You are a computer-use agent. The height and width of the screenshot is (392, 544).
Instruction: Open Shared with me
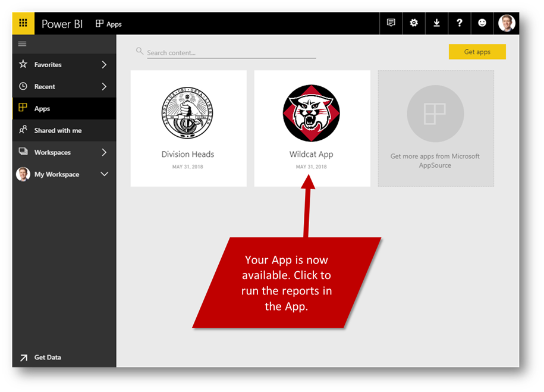pos(64,130)
